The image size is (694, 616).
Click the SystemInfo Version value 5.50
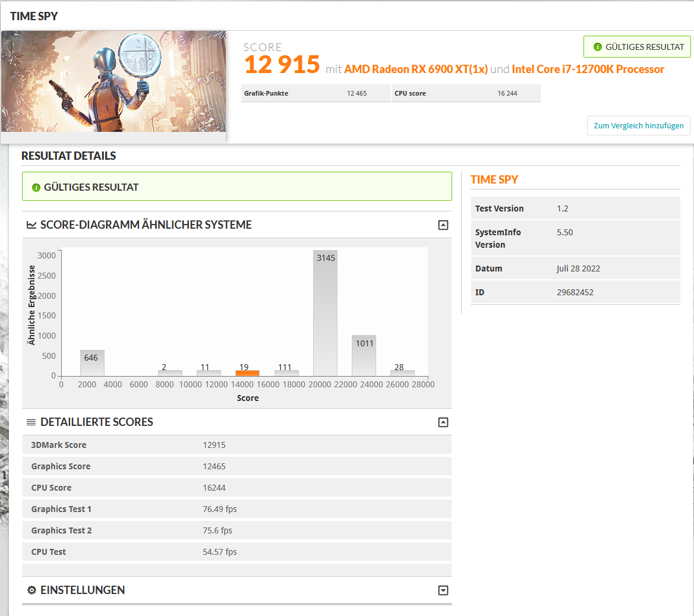click(x=564, y=232)
